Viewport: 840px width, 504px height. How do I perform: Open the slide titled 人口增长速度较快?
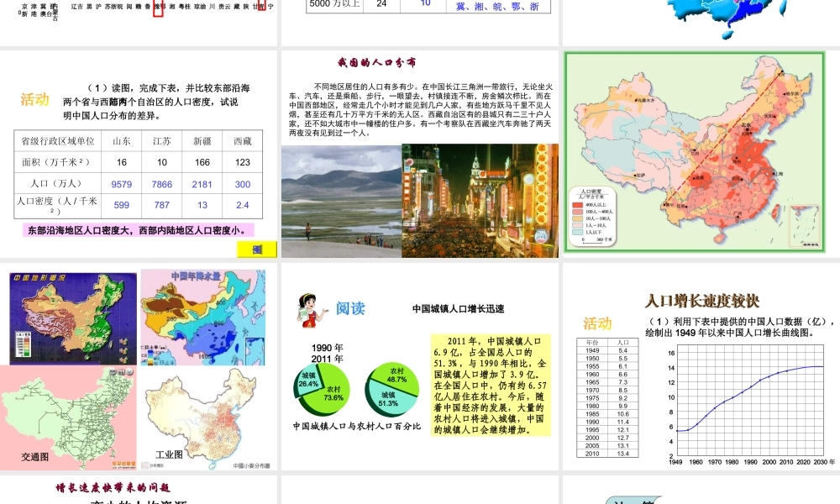click(x=701, y=366)
